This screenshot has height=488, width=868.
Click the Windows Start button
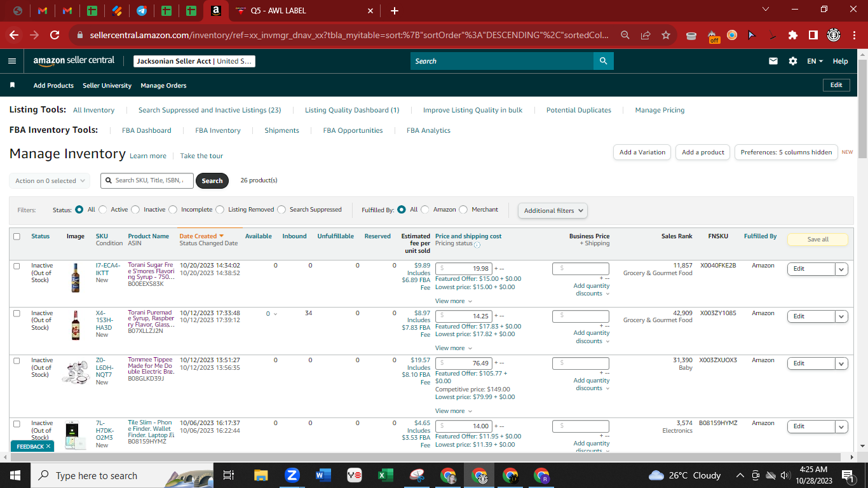pos(15,475)
